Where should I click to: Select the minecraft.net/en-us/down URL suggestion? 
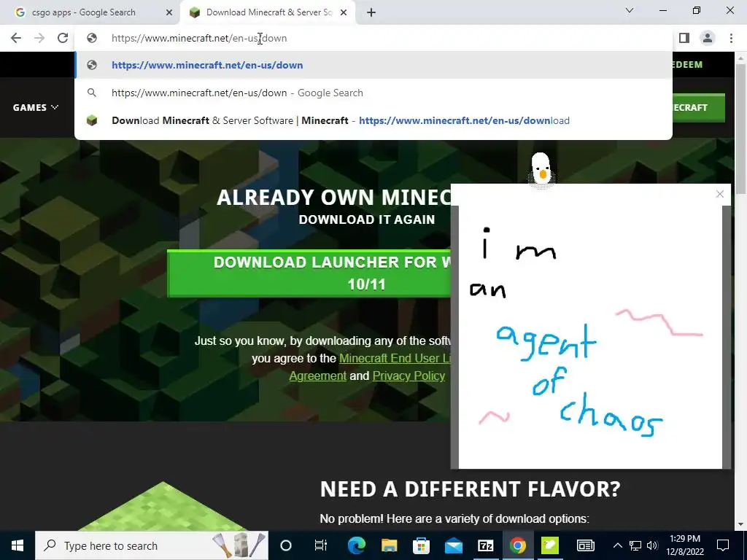click(x=373, y=65)
